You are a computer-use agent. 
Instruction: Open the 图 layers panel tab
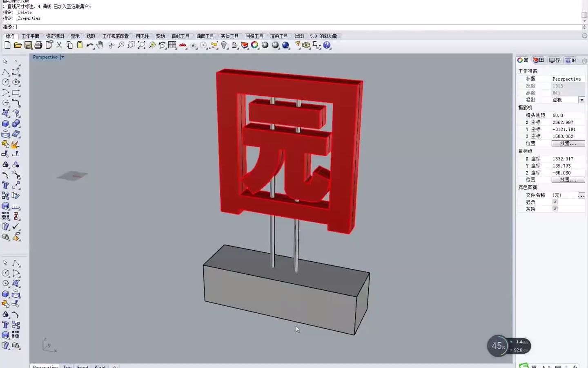tap(539, 60)
